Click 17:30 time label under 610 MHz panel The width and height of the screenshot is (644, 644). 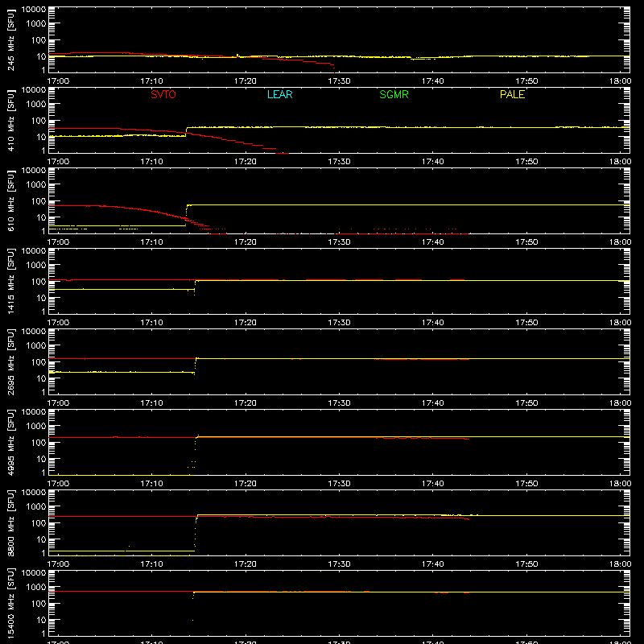[x=339, y=242]
